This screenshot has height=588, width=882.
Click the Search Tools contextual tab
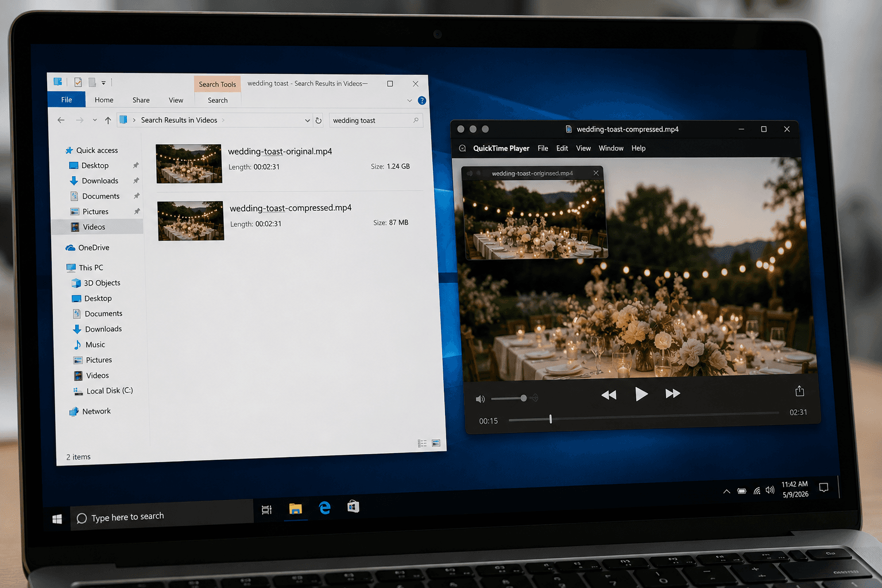click(x=217, y=84)
